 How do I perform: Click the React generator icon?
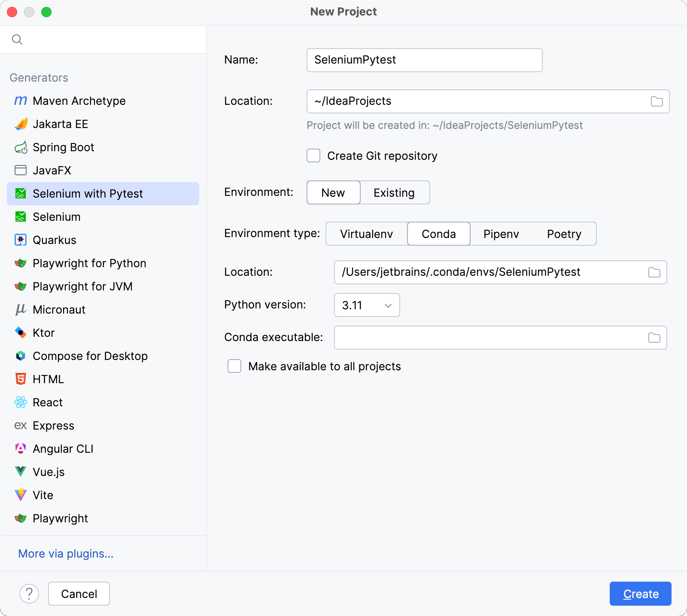20,402
